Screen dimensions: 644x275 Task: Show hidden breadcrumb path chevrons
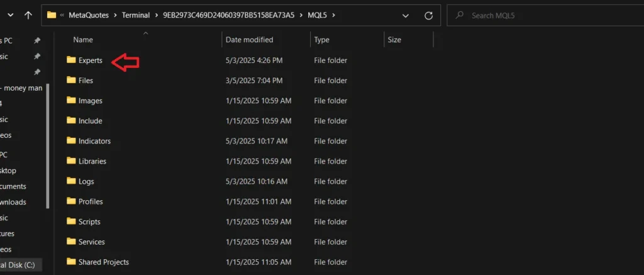click(62, 16)
